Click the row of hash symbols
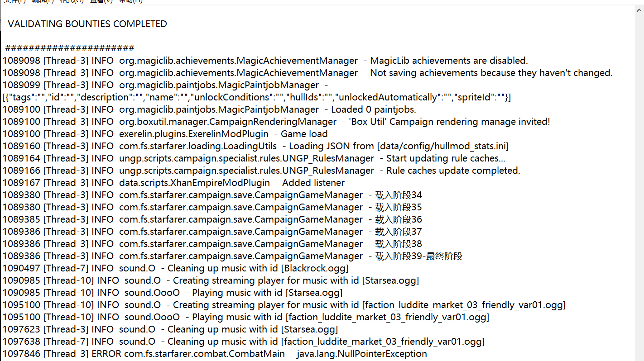This screenshot has height=361, width=644. pos(70,48)
